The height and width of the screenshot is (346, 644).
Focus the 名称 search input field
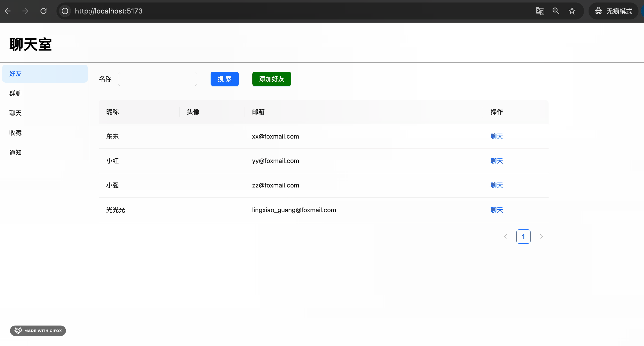coord(157,79)
